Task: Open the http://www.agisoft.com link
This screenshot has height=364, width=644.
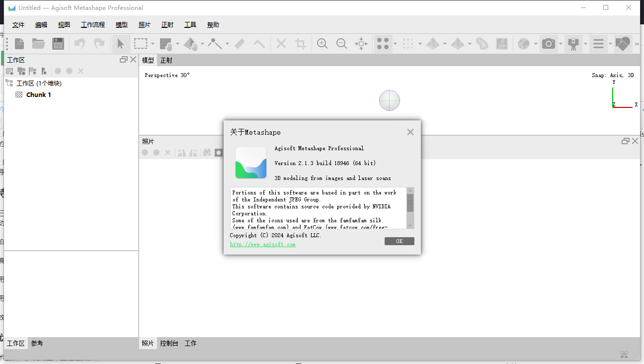Action: click(x=263, y=245)
